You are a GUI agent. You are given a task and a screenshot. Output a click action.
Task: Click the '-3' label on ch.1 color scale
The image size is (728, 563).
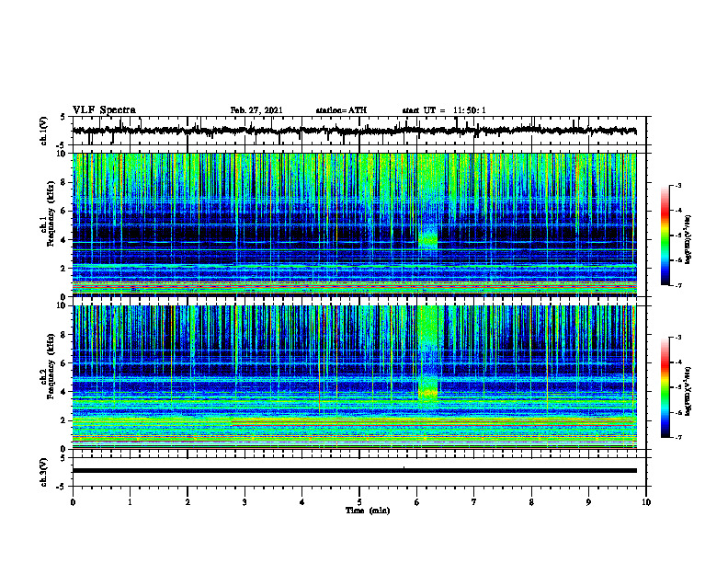(x=678, y=186)
